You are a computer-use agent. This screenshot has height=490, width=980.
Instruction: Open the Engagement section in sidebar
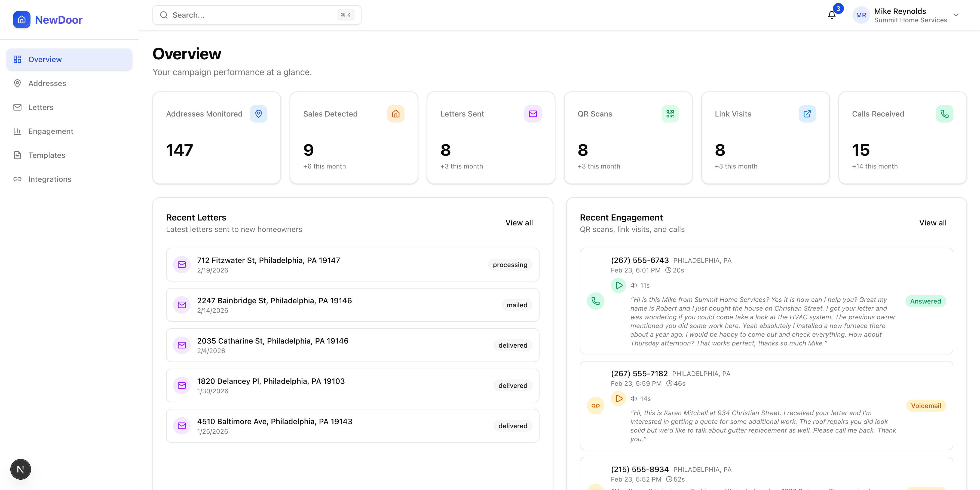(x=51, y=131)
